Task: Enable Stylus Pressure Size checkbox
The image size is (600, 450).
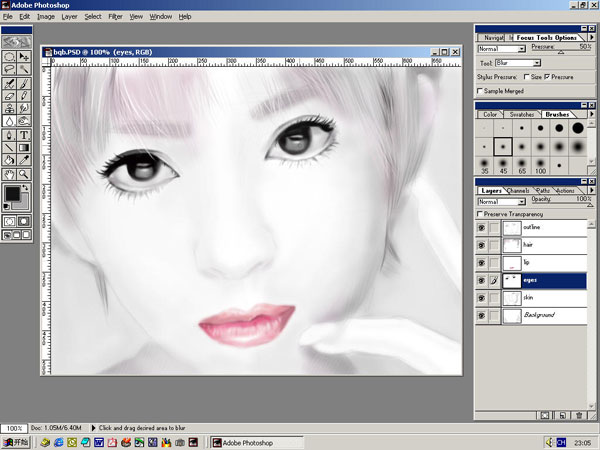Action: pos(527,77)
